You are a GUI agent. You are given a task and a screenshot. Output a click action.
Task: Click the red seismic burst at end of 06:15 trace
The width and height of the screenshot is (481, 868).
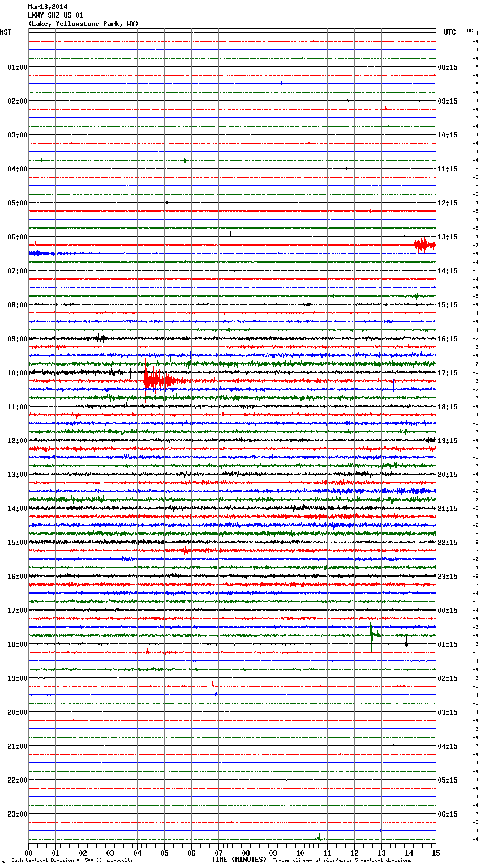click(x=424, y=246)
